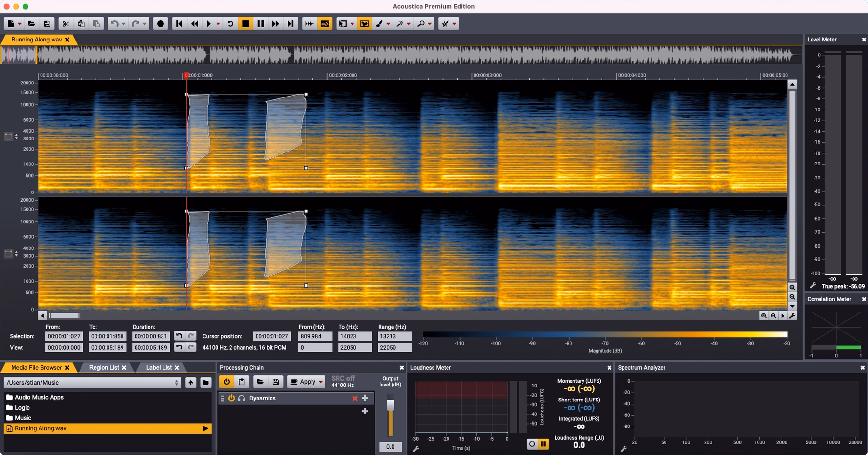Jump to the end of the audio
This screenshot has height=455, width=868.
(290, 24)
